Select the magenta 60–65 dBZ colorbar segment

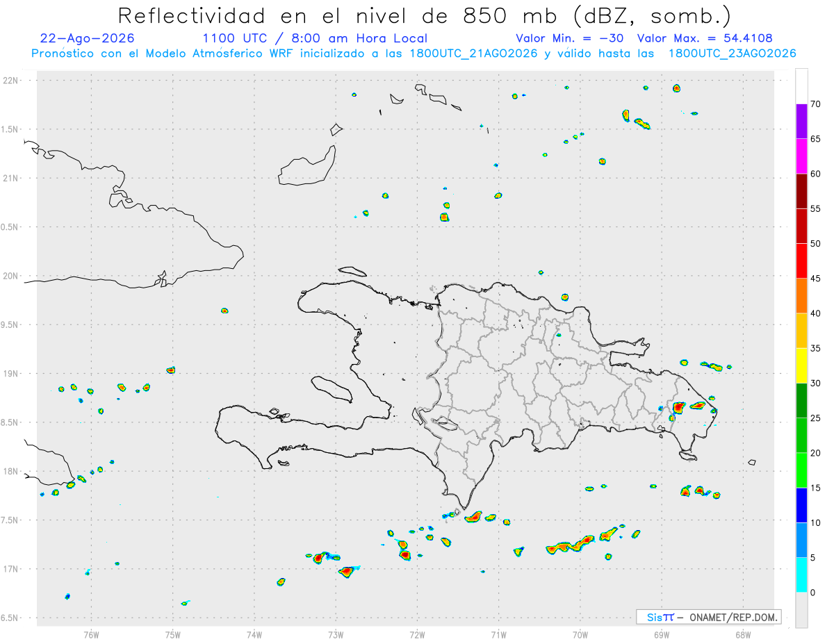(x=801, y=156)
